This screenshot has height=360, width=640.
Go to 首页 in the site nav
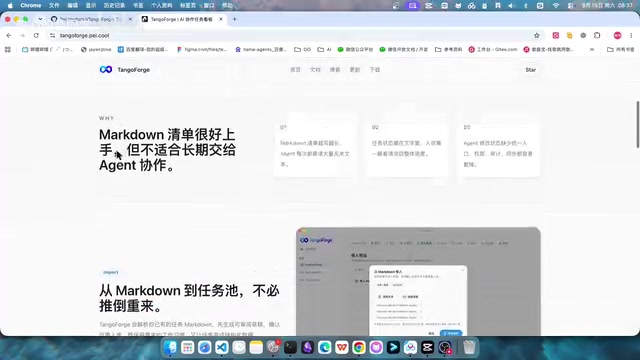[x=295, y=70]
